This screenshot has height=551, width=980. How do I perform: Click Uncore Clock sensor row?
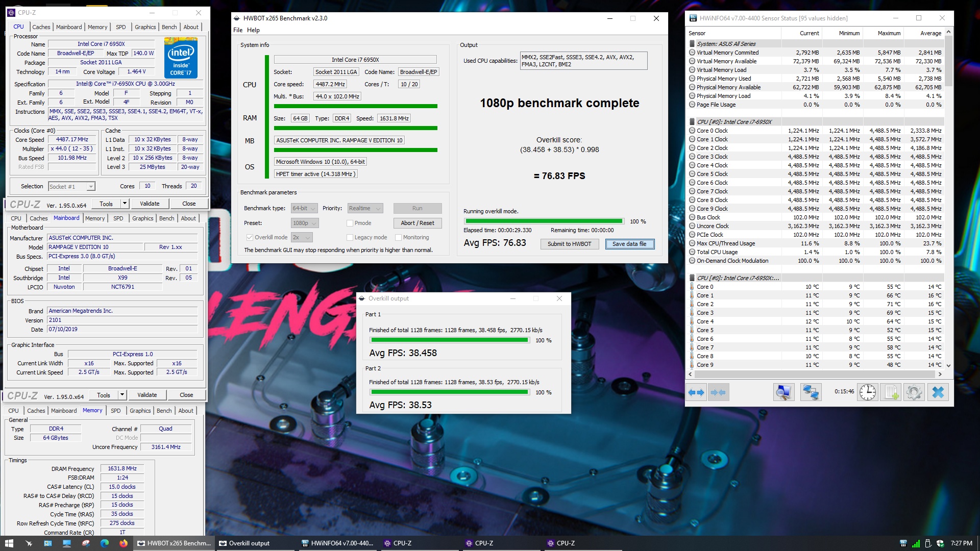pyautogui.click(x=815, y=226)
